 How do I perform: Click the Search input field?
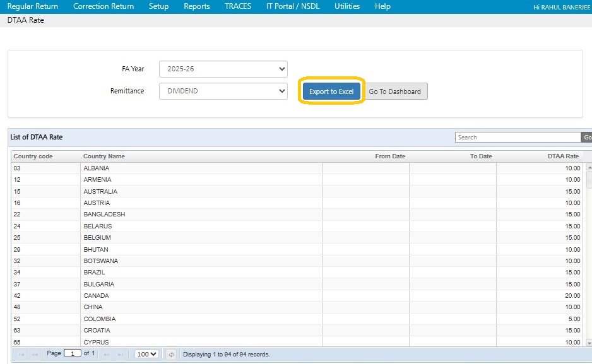(x=518, y=138)
